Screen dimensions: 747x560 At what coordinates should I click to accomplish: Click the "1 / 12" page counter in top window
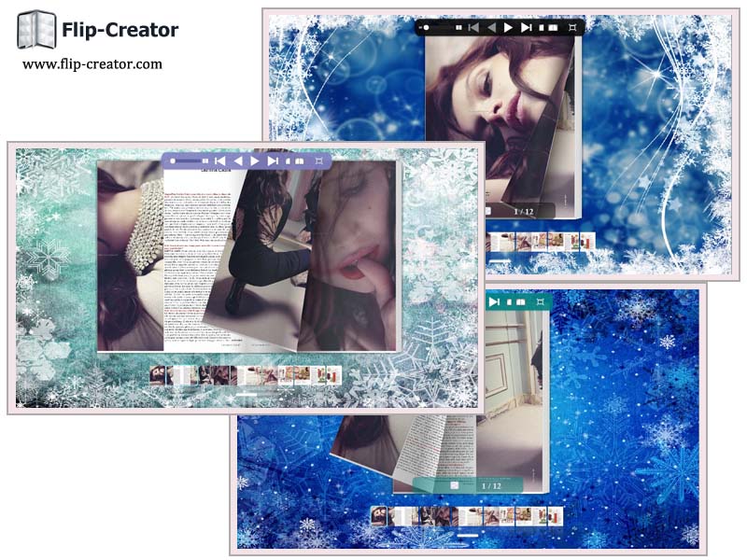(524, 212)
